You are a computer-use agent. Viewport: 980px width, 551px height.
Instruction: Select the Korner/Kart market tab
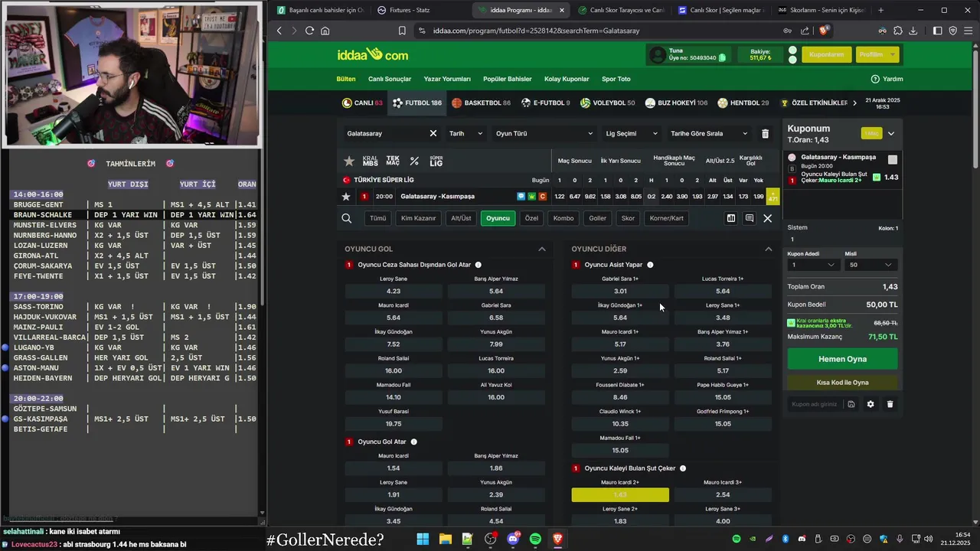click(x=666, y=218)
